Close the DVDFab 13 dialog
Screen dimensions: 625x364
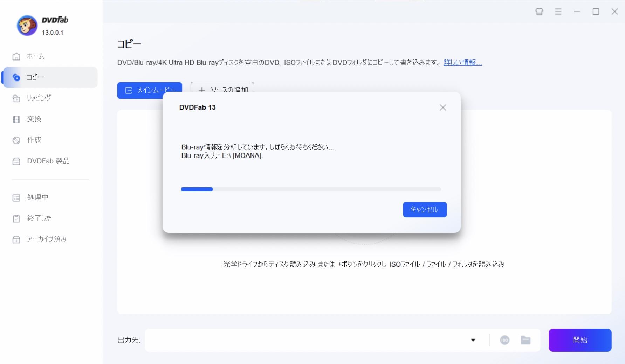[443, 107]
